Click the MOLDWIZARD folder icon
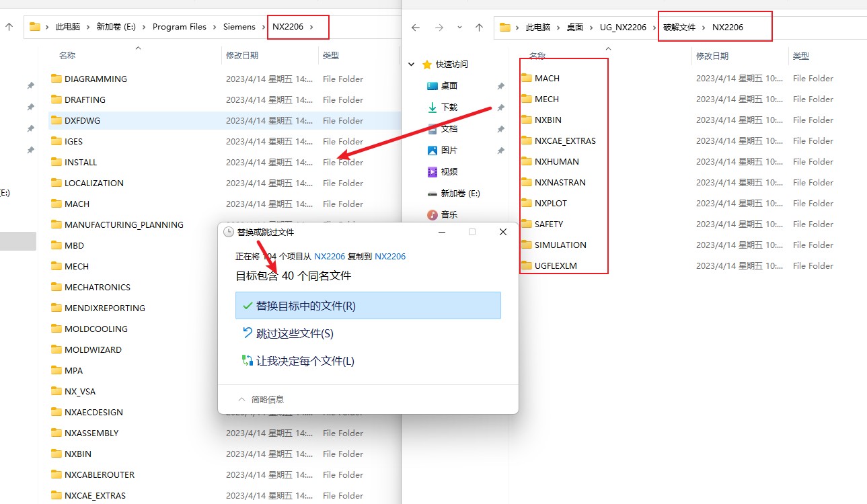The height and width of the screenshot is (504, 867). (x=56, y=349)
